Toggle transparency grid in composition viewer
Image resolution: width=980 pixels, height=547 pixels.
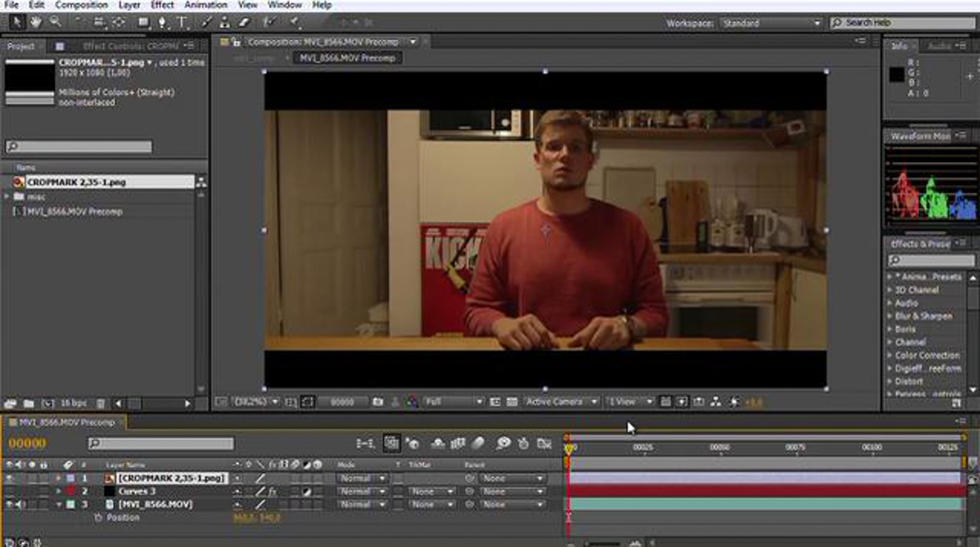[512, 402]
